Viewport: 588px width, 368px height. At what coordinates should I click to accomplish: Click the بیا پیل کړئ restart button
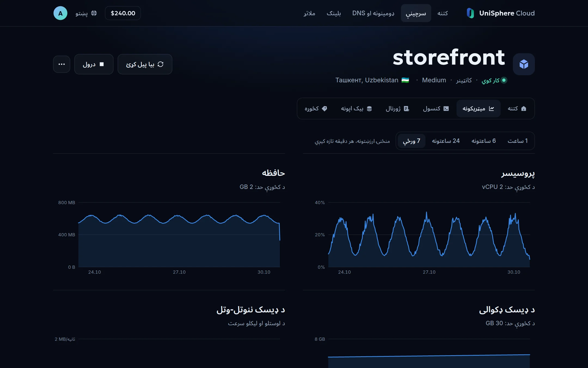[145, 64]
